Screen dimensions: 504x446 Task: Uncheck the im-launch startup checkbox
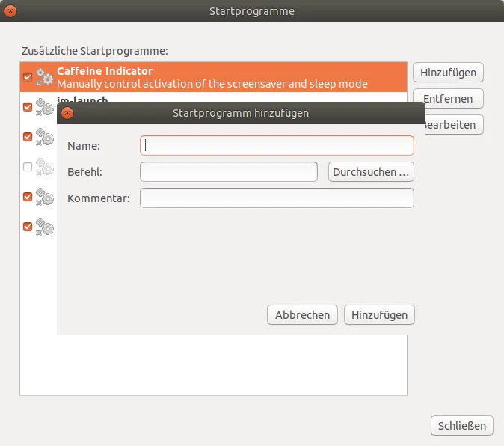tap(28, 107)
